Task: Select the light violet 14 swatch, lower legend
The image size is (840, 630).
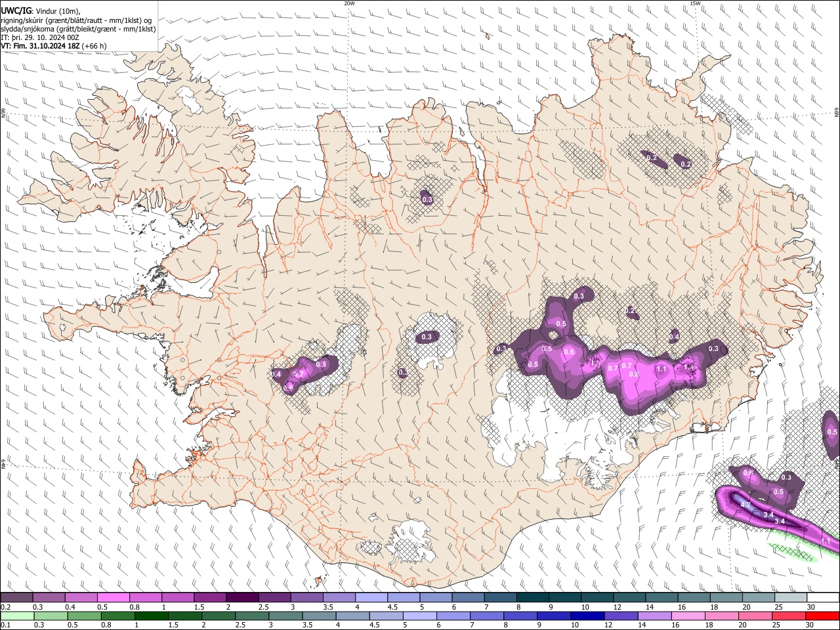Action: 654,616
